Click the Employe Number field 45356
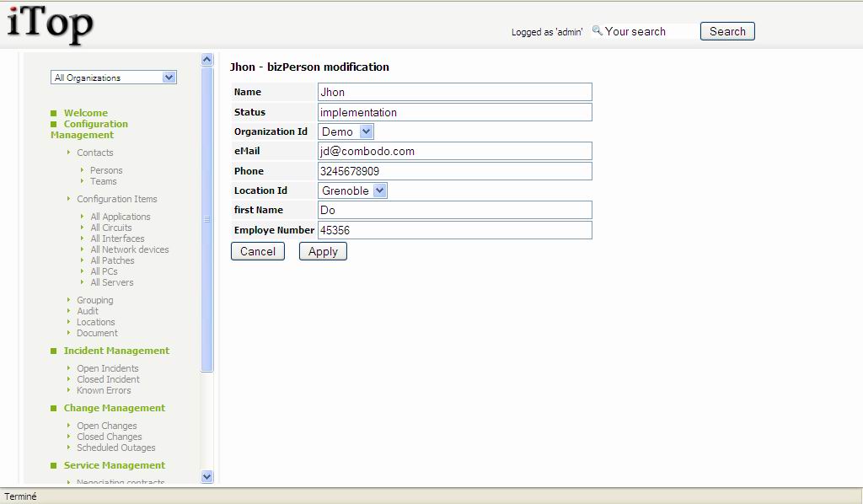 click(x=454, y=230)
